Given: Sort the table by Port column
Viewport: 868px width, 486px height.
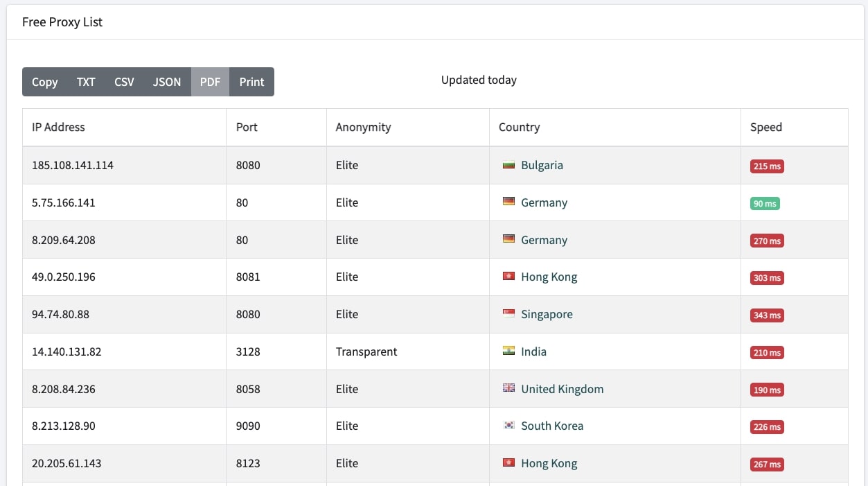Looking at the screenshot, I should (x=246, y=128).
